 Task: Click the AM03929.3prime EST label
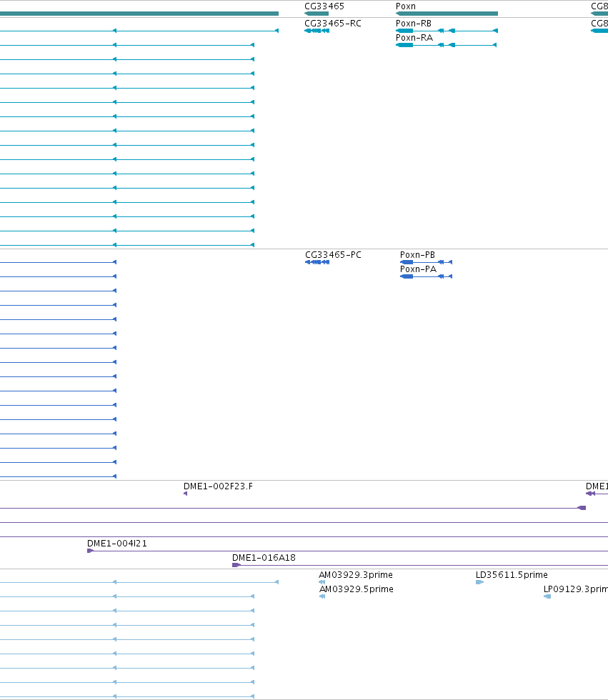pos(356,575)
